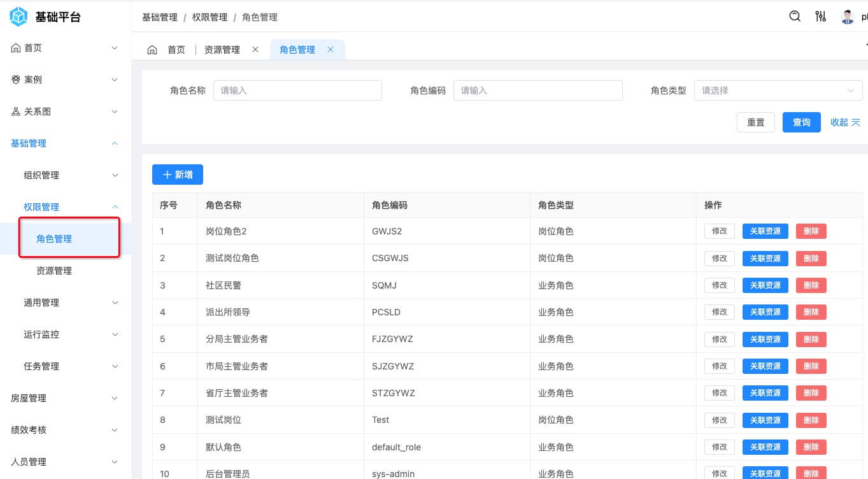Screen dimensions: 868x479
Task: Close the 资源管理 tab with its X
Action: coord(255,50)
